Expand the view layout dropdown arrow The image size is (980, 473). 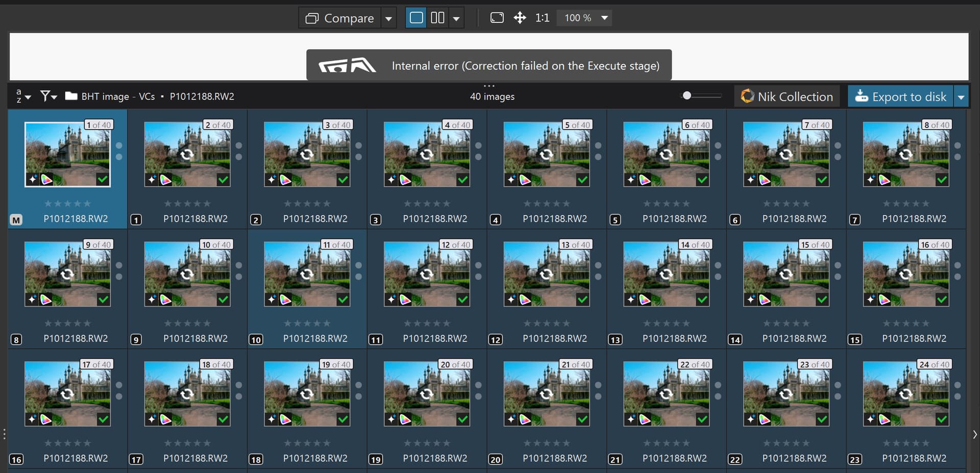[x=456, y=19]
